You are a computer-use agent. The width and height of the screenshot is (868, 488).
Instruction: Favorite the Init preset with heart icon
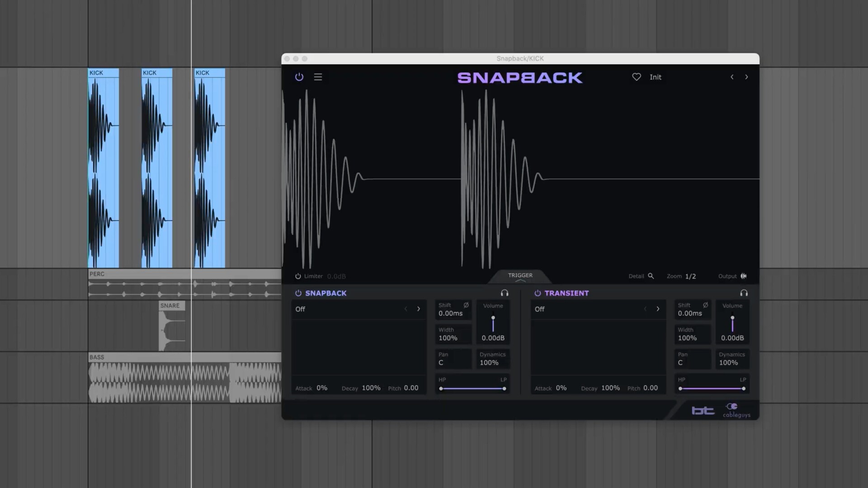pos(636,77)
